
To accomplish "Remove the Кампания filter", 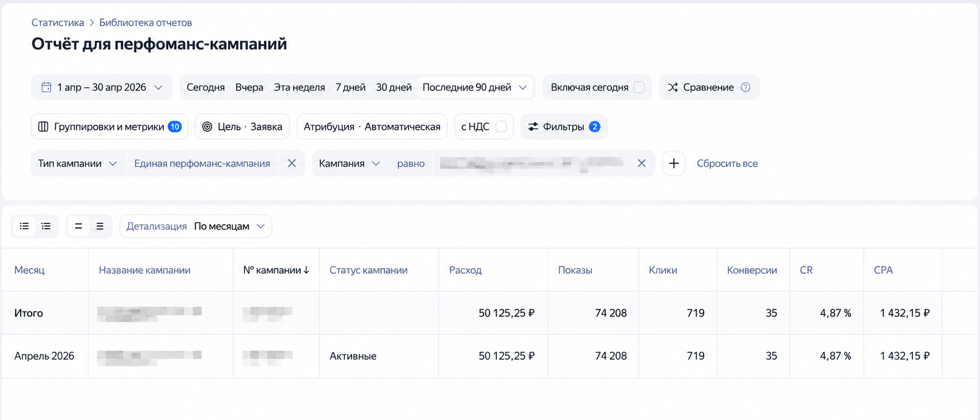I will 641,163.
